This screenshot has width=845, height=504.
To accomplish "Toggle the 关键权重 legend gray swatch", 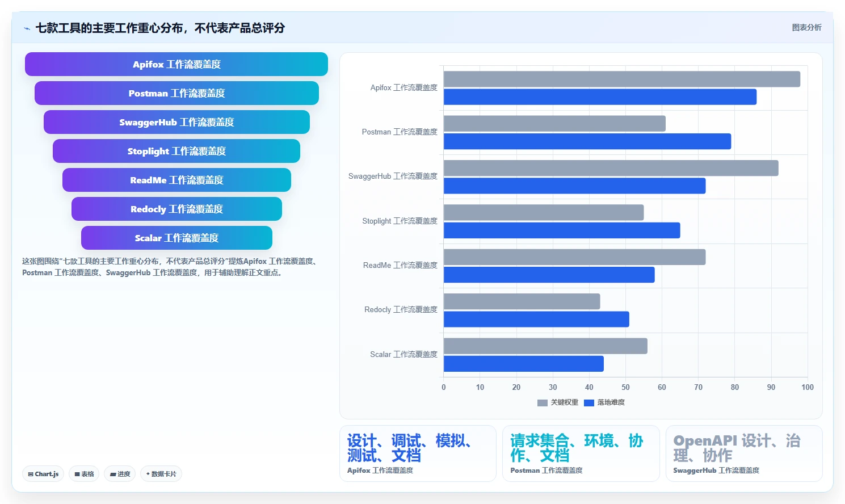I will (543, 403).
